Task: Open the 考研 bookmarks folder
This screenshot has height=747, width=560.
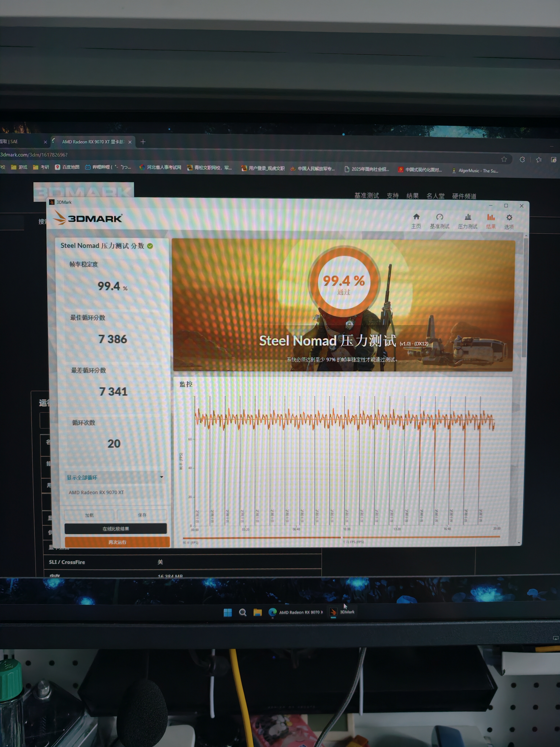Action: (x=41, y=167)
